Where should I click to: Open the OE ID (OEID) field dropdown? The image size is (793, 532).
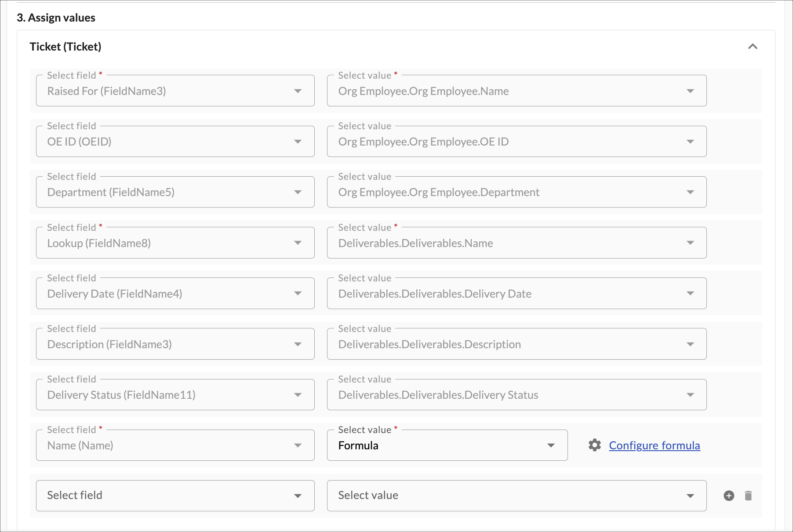[x=175, y=142]
